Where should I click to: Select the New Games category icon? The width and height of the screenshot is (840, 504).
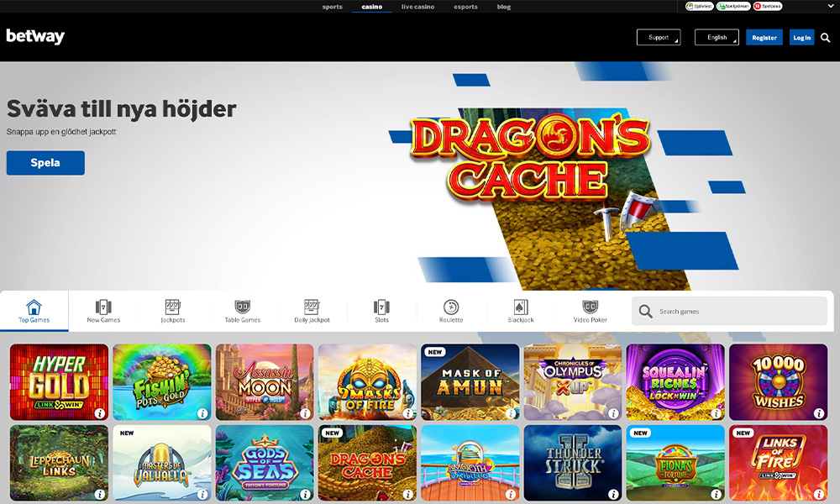103,307
